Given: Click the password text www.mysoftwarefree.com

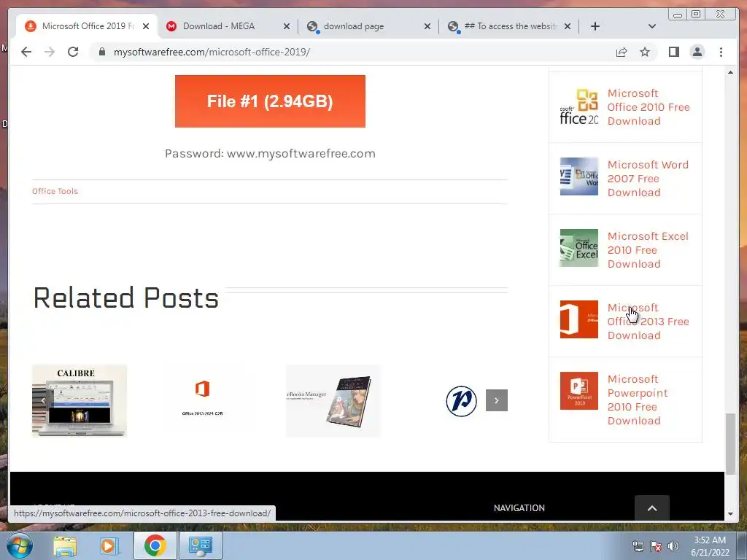Looking at the screenshot, I should (x=301, y=153).
